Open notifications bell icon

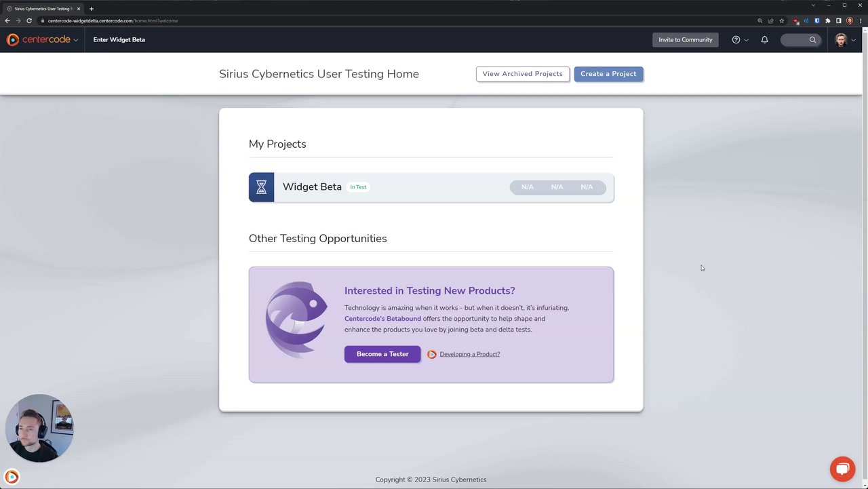764,40
